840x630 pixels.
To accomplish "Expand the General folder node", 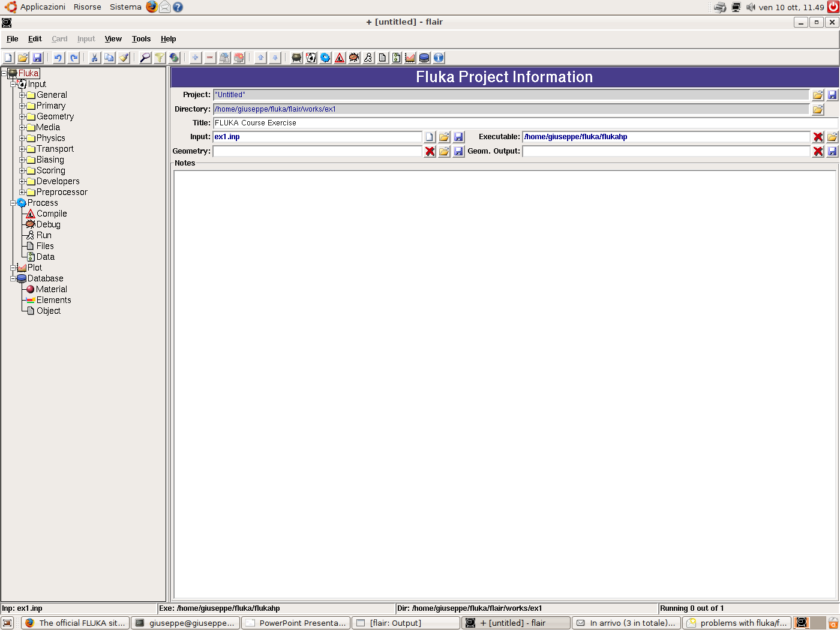I will pos(22,95).
